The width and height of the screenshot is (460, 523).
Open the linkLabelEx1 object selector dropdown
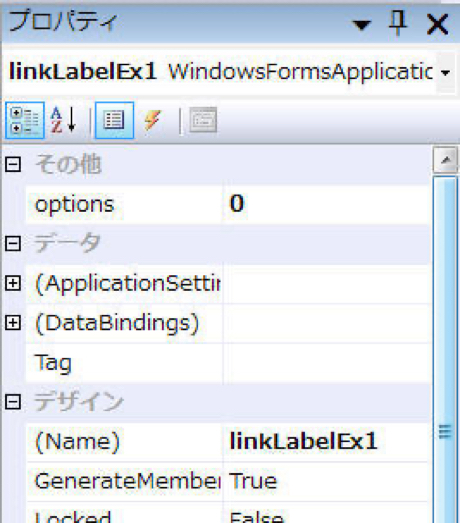pyautogui.click(x=446, y=72)
